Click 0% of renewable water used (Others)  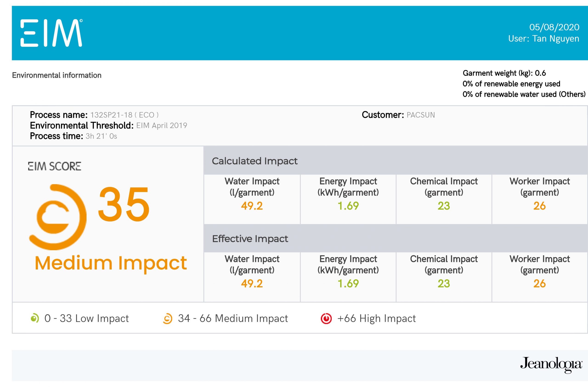(524, 94)
